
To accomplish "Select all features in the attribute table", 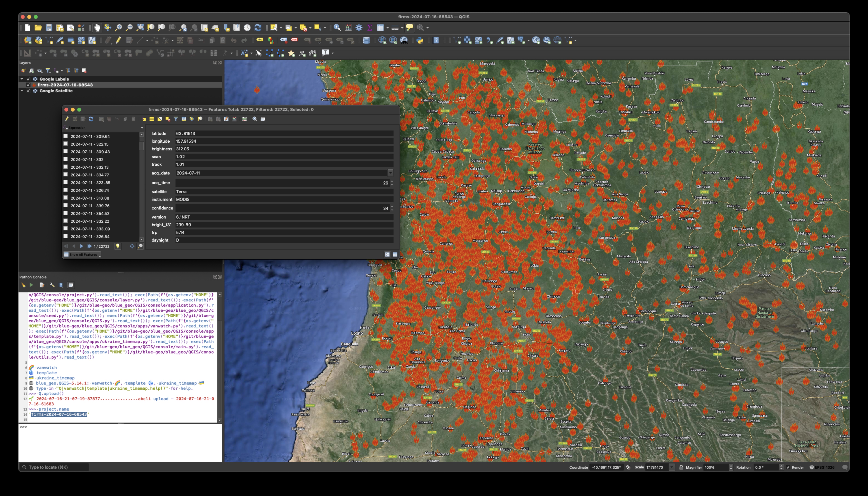I will pos(152,119).
